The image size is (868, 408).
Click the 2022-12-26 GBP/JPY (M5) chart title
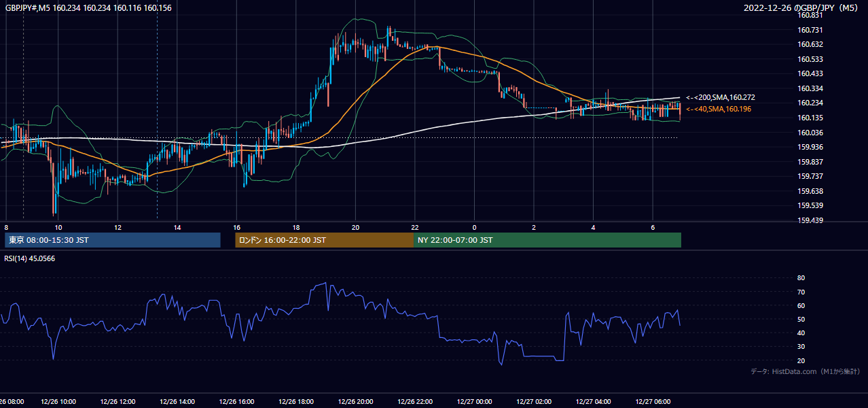click(802, 7)
